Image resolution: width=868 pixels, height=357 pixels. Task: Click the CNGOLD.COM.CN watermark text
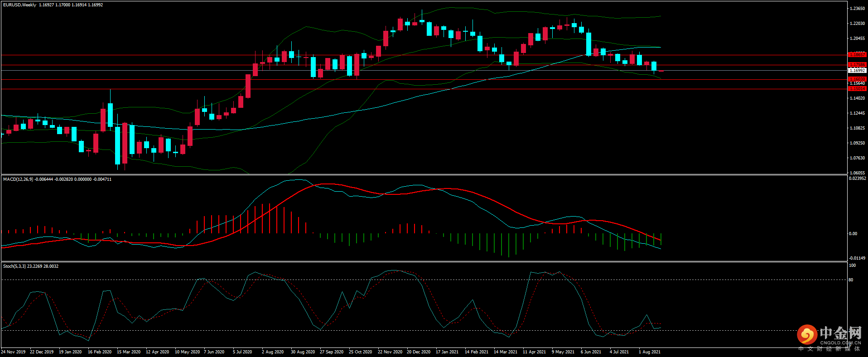pyautogui.click(x=839, y=343)
